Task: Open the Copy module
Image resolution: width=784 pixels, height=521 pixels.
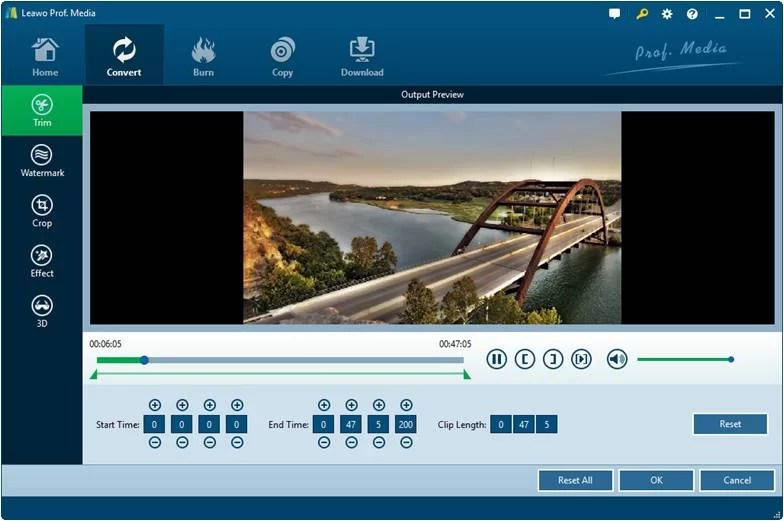Action: point(282,57)
